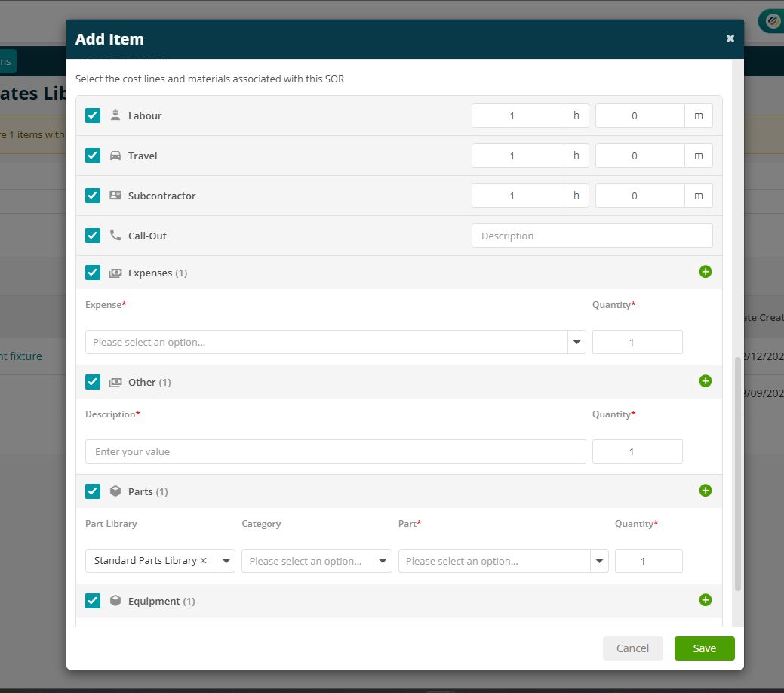Open the 'fixture' link in background page
784x693 pixels.
pyautogui.click(x=21, y=356)
